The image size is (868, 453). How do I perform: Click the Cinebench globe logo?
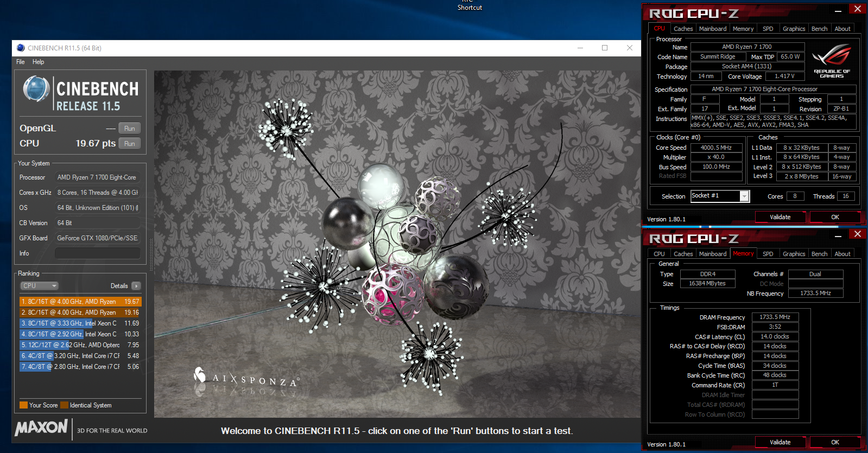pos(36,90)
